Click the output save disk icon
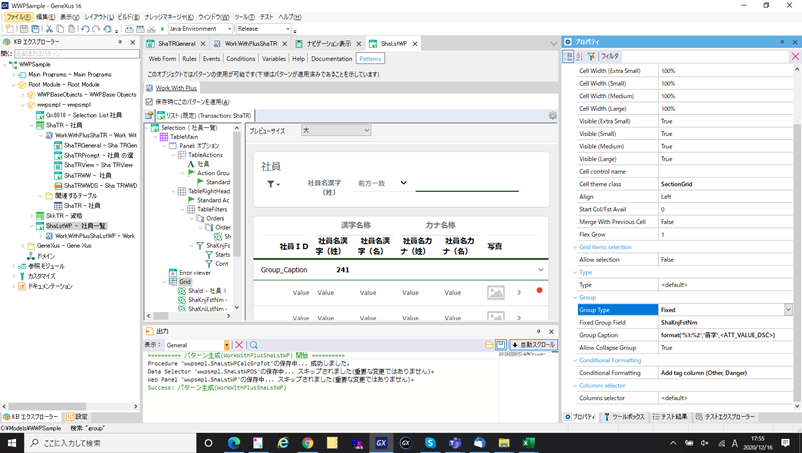The image size is (802, 453). click(x=501, y=345)
